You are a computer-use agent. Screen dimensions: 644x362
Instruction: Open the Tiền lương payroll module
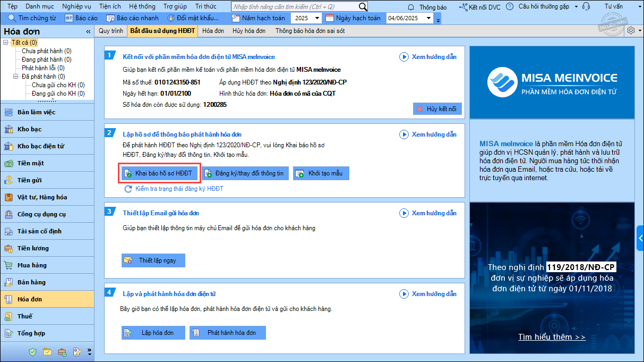(47, 248)
